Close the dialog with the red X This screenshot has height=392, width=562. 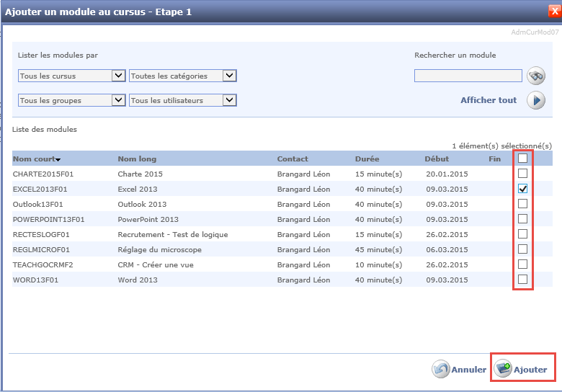click(554, 12)
